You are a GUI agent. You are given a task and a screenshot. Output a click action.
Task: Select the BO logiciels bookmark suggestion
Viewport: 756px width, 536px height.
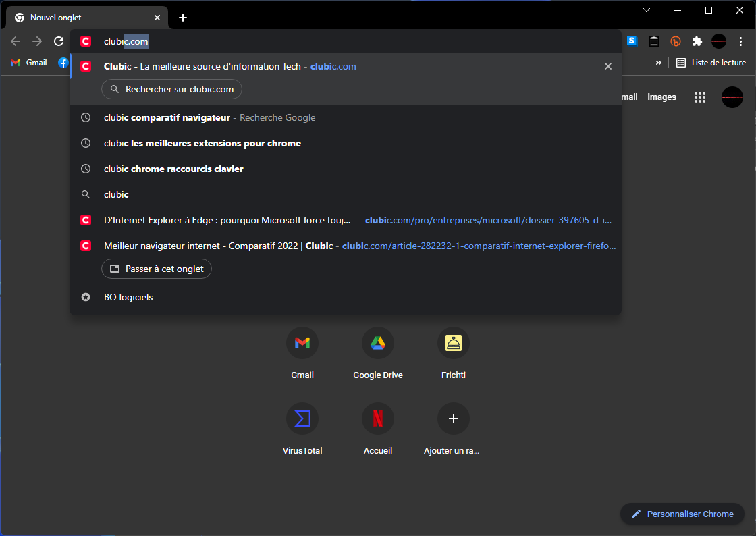[x=345, y=298]
